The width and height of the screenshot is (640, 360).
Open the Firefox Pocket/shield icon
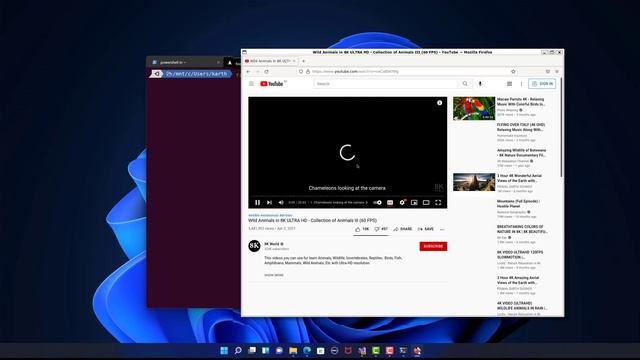(x=548, y=71)
